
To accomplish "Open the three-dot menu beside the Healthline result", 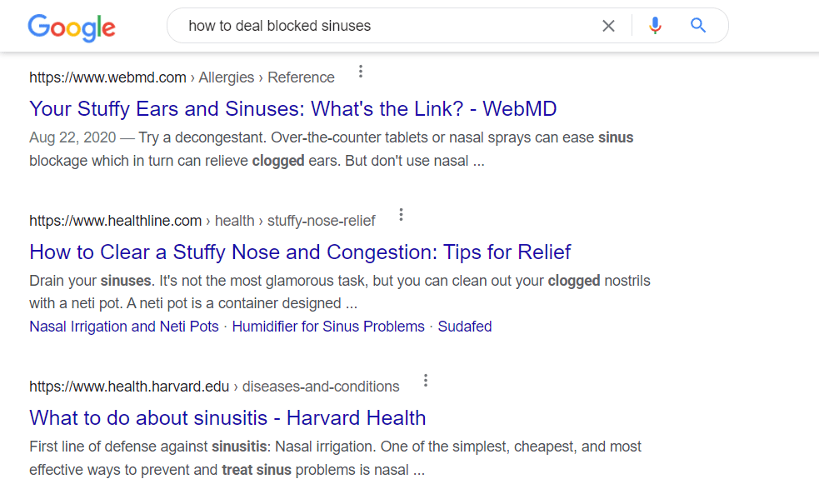I will [x=401, y=214].
